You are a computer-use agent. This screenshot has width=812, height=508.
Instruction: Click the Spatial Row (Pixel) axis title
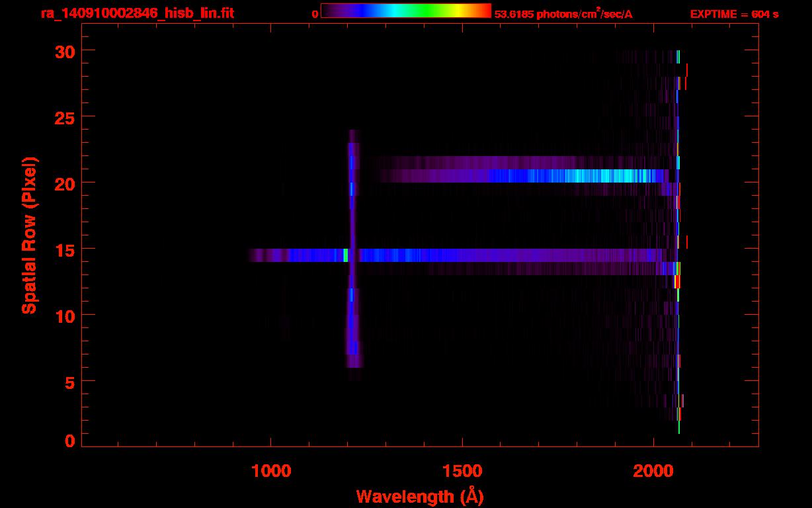coord(29,235)
